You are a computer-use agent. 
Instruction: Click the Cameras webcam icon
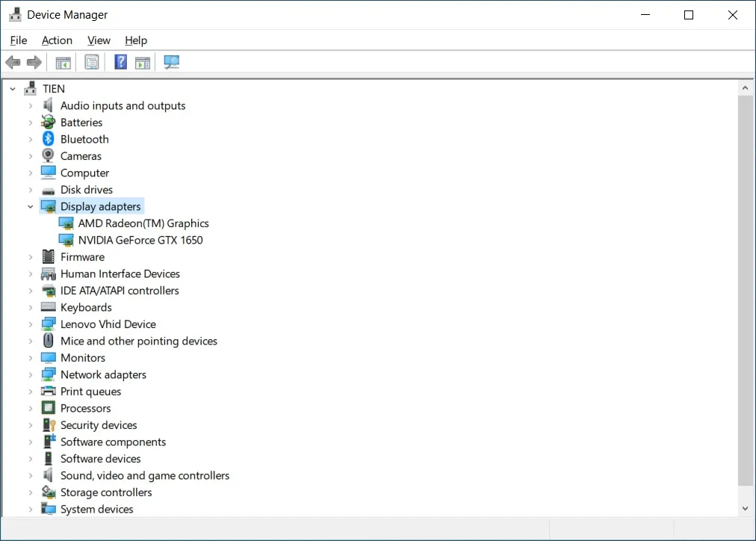point(49,156)
